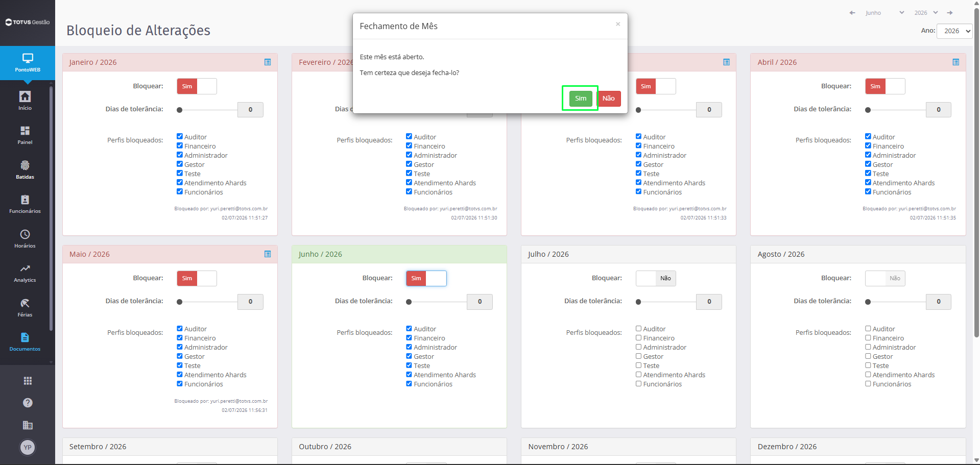
Task: Go to next month arrow
Action: pyautogui.click(x=950, y=13)
